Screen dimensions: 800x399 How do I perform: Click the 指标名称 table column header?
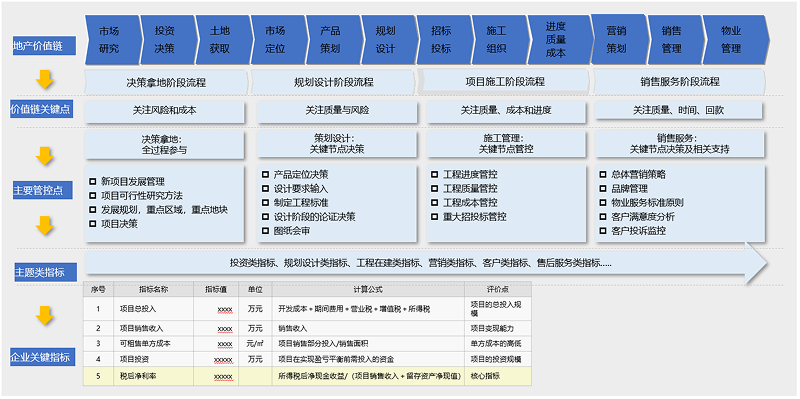pos(154,289)
